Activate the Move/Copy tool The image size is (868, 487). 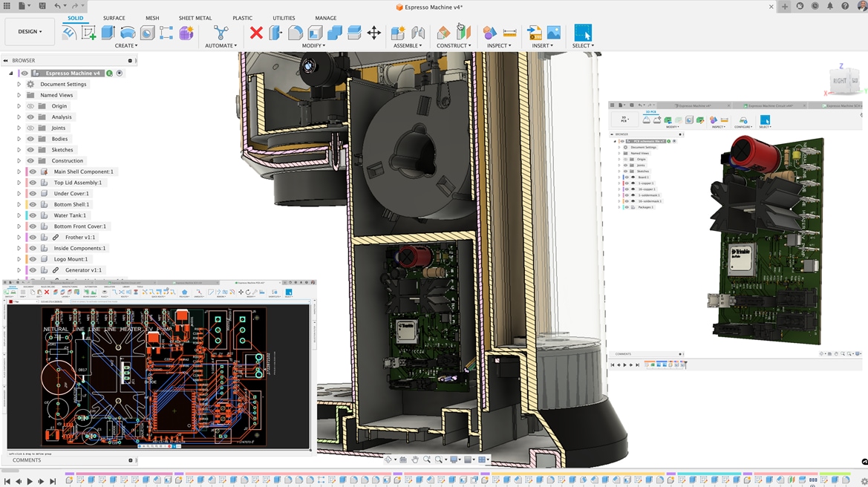click(375, 33)
